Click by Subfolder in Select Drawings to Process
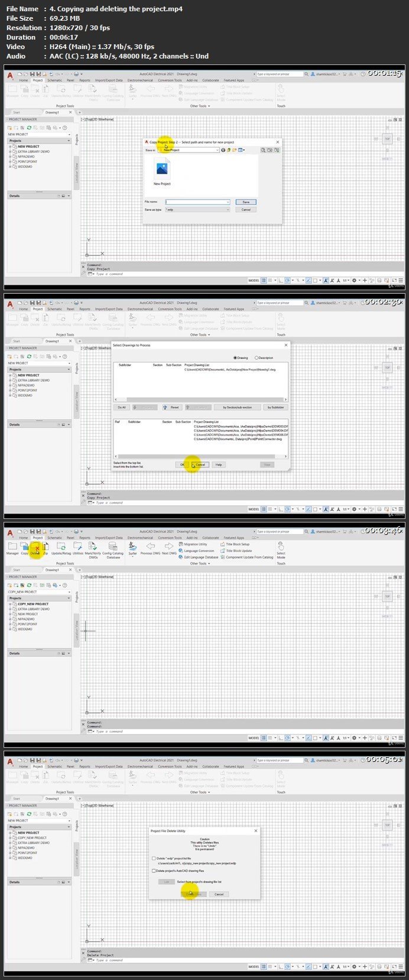This screenshot has height=980, width=409. [275, 407]
